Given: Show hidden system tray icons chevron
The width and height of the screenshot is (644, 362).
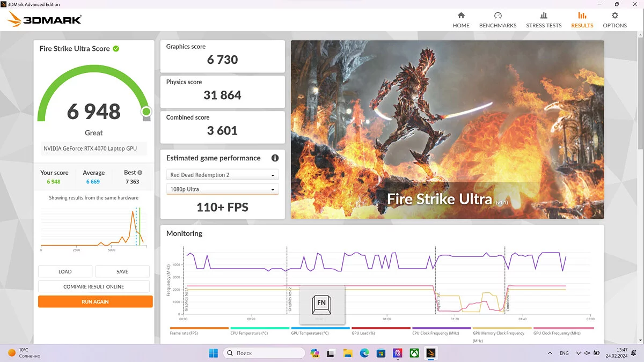Looking at the screenshot, I should (x=550, y=353).
